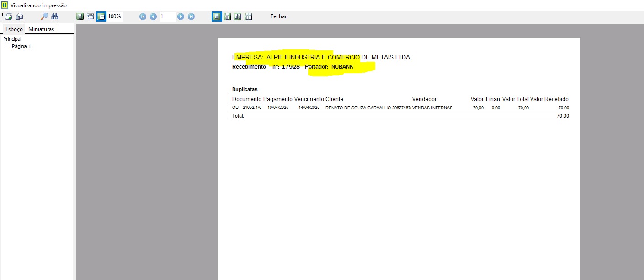The image size is (644, 280).
Task: Enable two-page side-by-side layout
Action: pyautogui.click(x=238, y=16)
